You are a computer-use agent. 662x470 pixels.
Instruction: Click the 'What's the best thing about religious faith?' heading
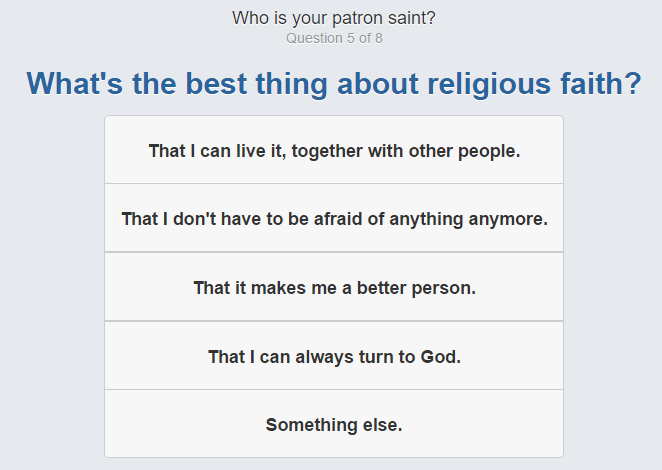pyautogui.click(x=334, y=84)
